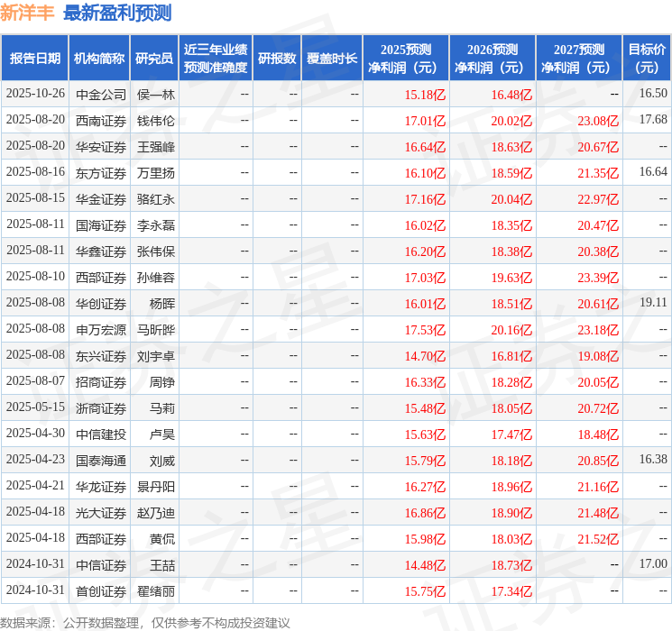The height and width of the screenshot is (631, 672).
Task: Select the 研报数 column header
Action: [276, 59]
